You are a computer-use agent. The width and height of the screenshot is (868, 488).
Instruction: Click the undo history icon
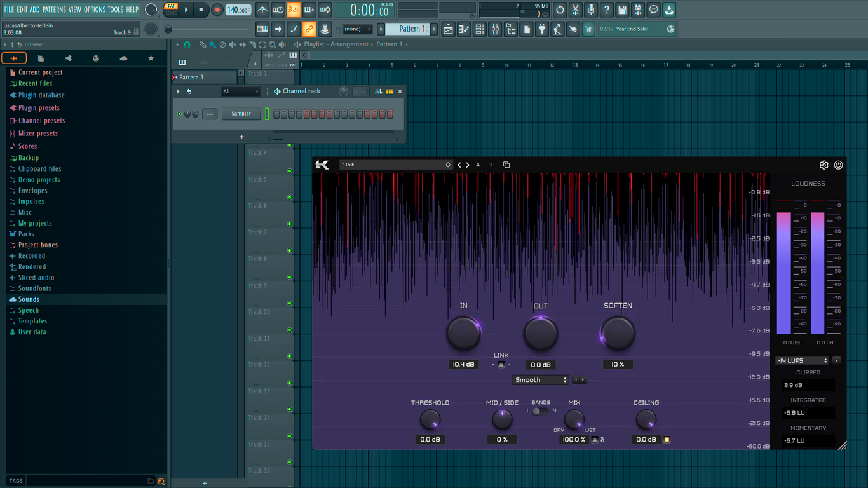click(560, 10)
